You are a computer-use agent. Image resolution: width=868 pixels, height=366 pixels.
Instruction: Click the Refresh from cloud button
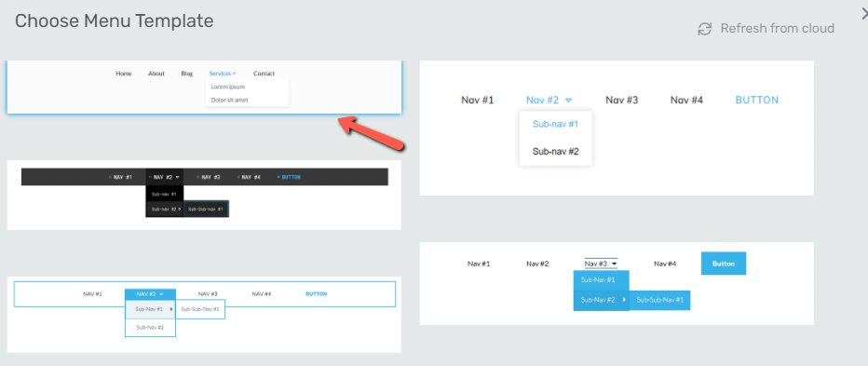pos(766,28)
